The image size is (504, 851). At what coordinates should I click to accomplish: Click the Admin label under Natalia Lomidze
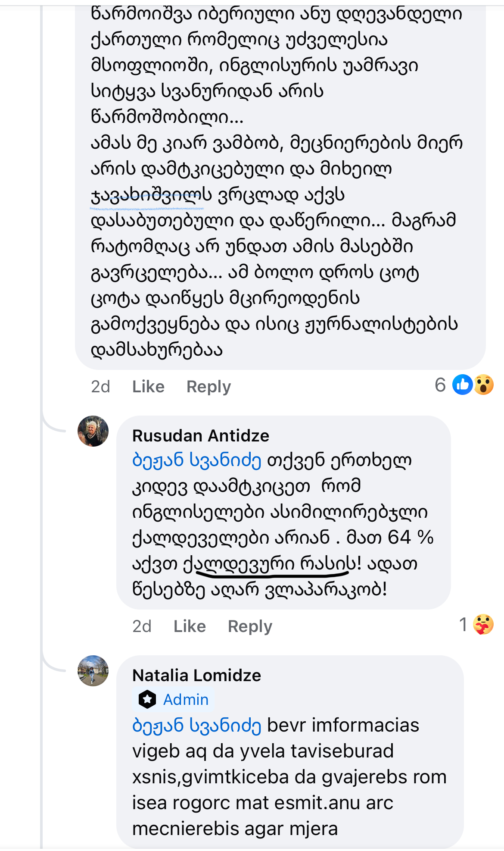click(186, 699)
